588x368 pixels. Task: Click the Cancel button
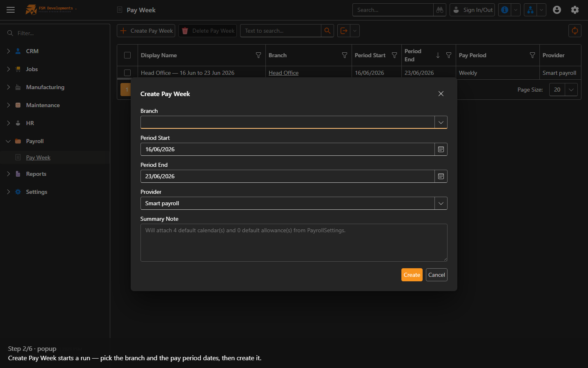click(x=437, y=275)
